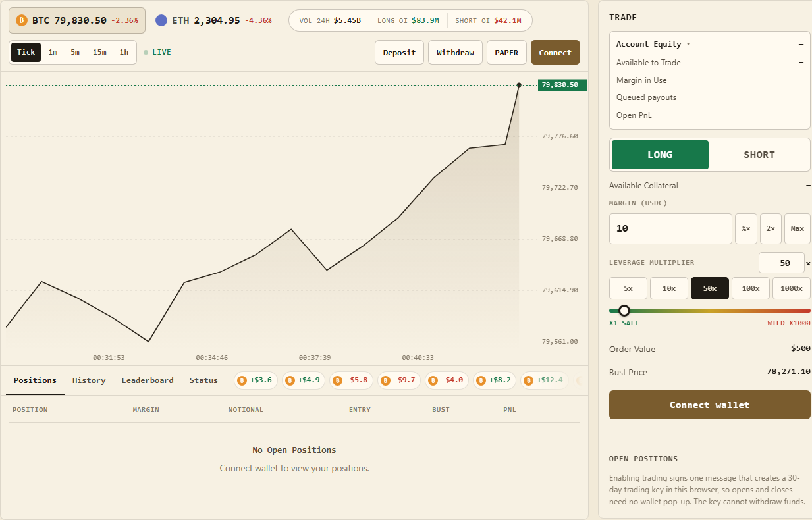Open the Positions tab

click(x=35, y=380)
